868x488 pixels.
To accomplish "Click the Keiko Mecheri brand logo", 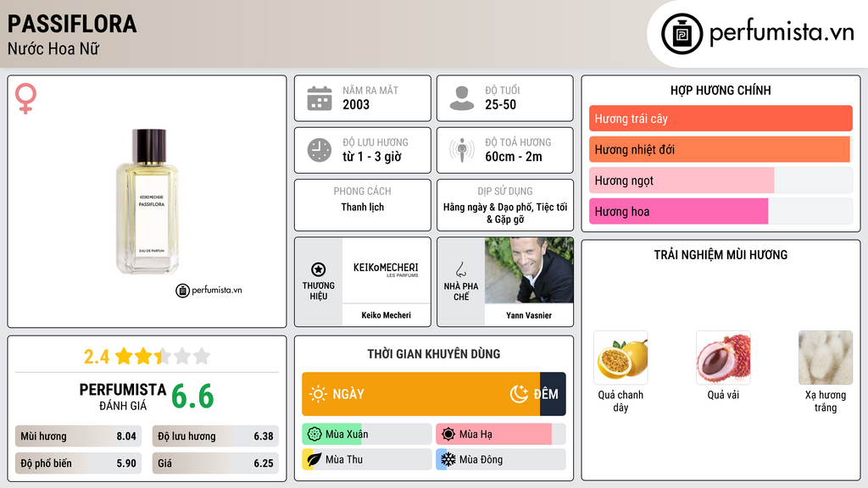I will [x=386, y=270].
